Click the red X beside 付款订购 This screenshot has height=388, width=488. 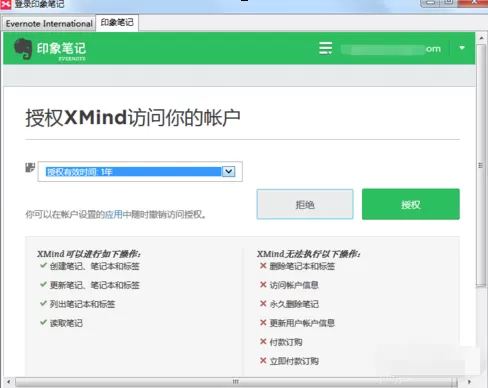pyautogui.click(x=263, y=342)
